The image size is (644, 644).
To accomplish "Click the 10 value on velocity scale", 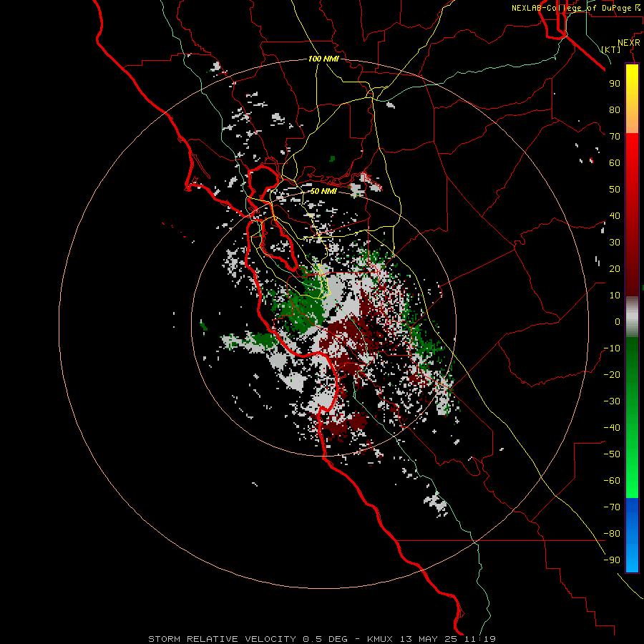I will pyautogui.click(x=615, y=296).
